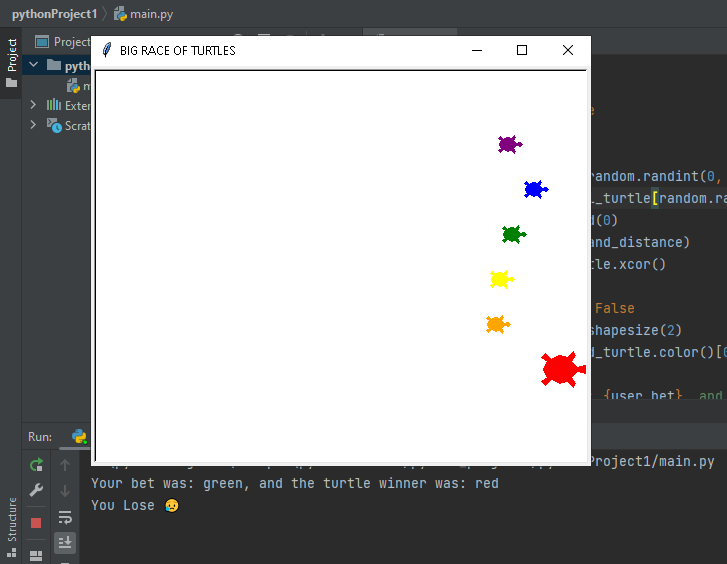The width and height of the screenshot is (727, 564).
Task: Click main.py breadcrumb
Action: point(144,14)
